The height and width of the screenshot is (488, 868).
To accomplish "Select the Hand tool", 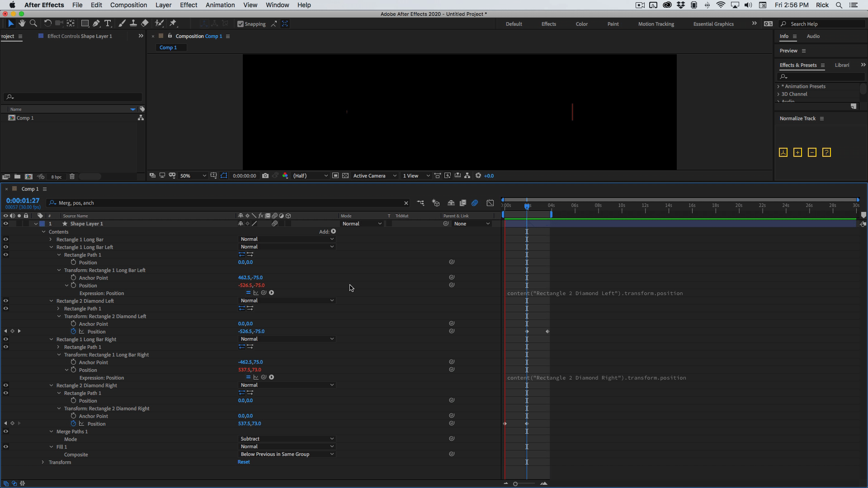I will click(22, 23).
